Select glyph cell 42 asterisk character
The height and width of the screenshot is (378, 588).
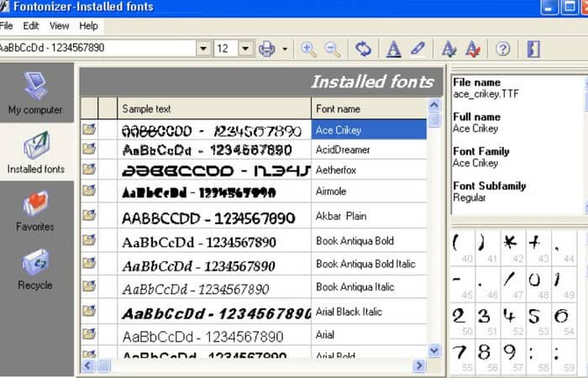tap(513, 249)
